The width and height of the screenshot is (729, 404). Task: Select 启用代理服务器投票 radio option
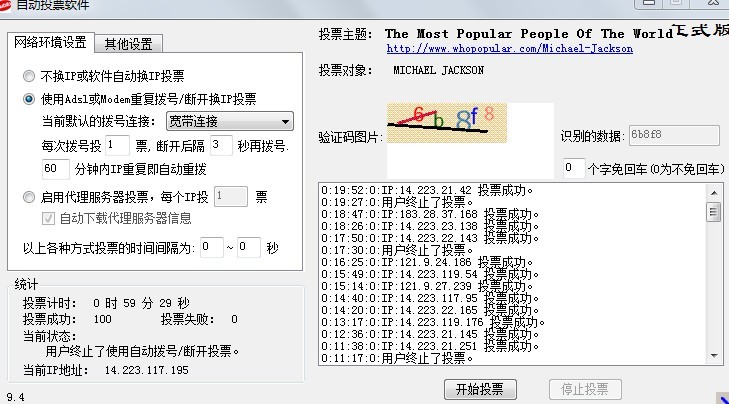tap(29, 197)
